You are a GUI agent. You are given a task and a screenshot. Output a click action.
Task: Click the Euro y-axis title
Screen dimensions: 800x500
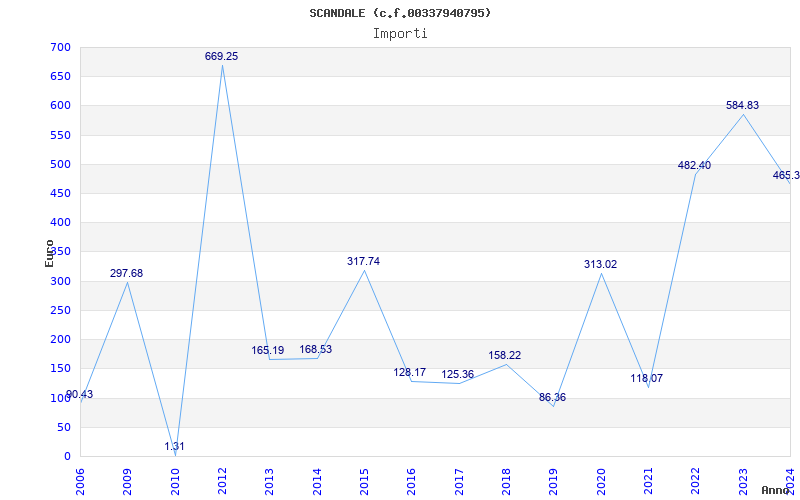point(49,253)
